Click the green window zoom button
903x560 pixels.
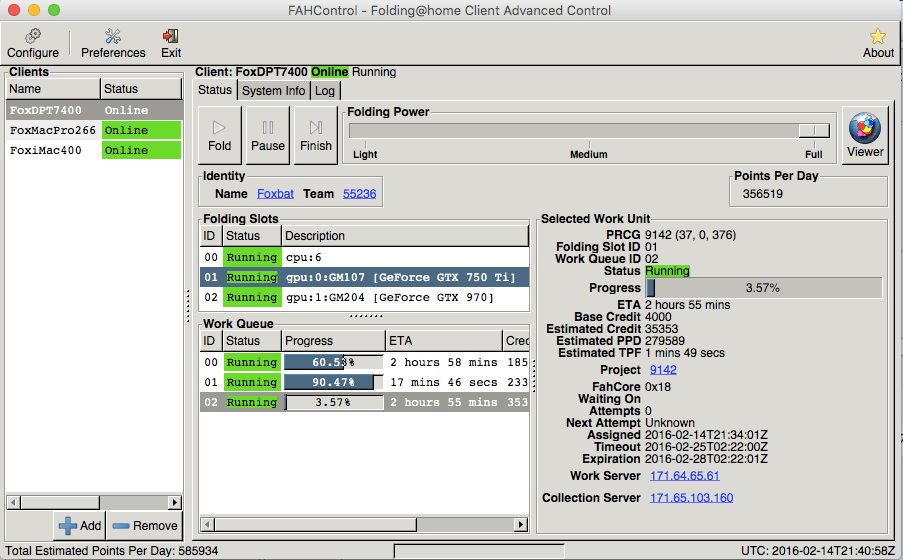tap(54, 10)
